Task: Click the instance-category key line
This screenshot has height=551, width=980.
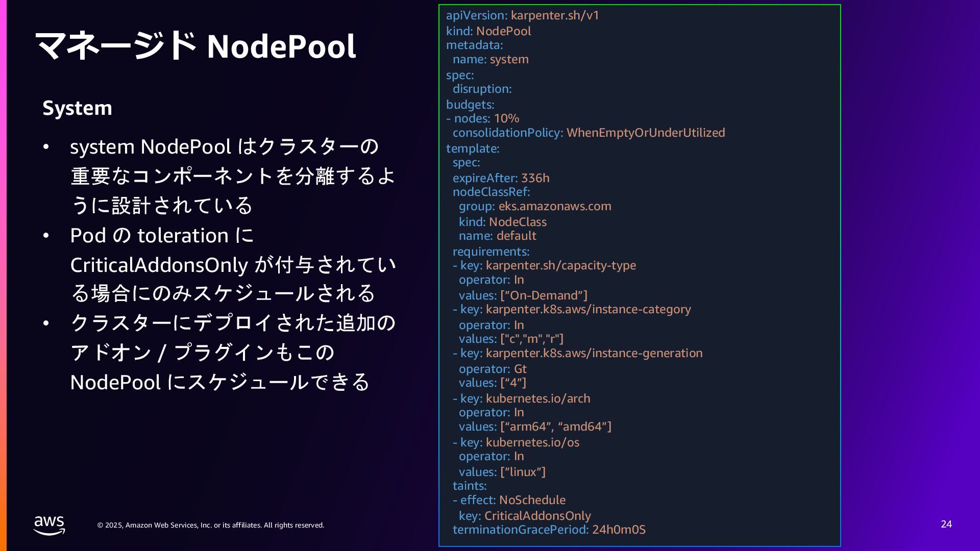Action: (x=572, y=309)
